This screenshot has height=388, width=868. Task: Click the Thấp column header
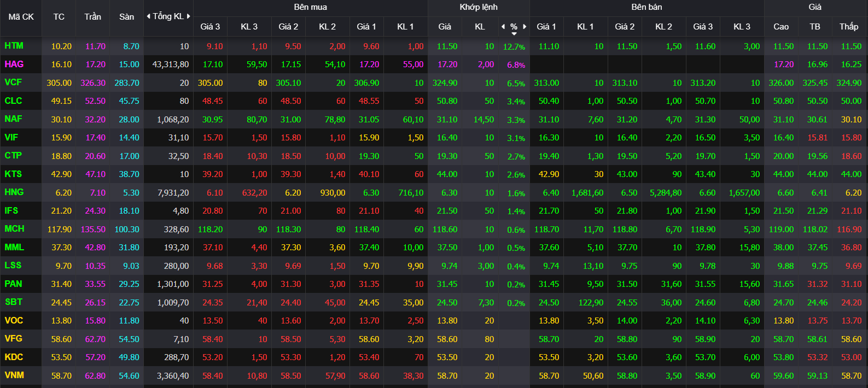coord(849,26)
